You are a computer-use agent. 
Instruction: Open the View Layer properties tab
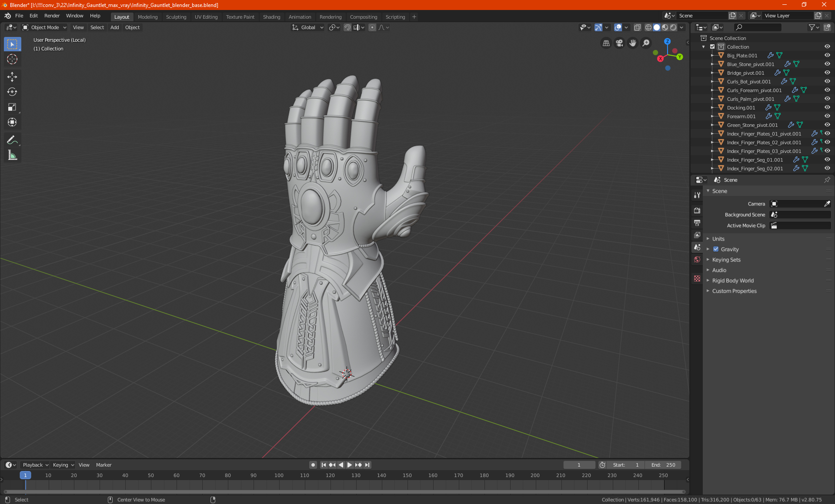(697, 235)
